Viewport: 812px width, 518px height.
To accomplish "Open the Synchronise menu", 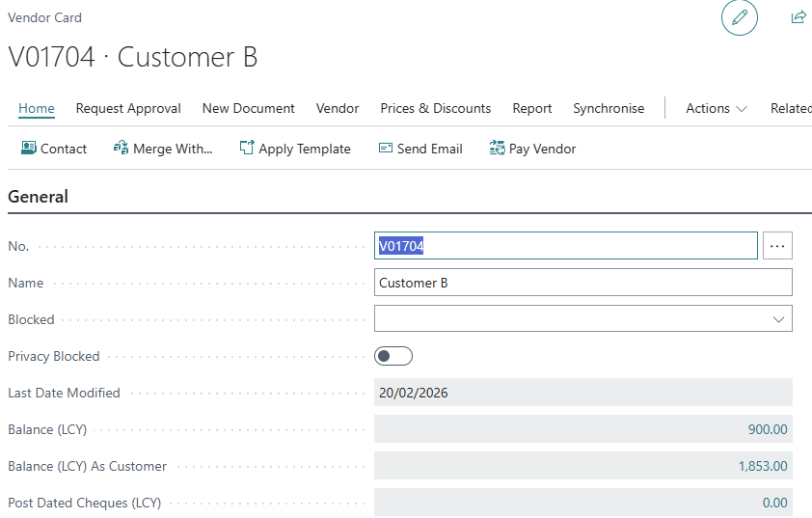I will 608,109.
